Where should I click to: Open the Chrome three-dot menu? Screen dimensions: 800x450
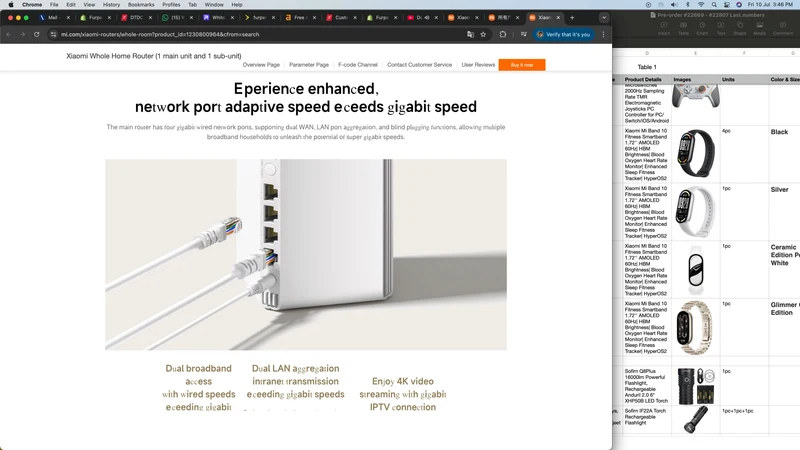click(604, 34)
